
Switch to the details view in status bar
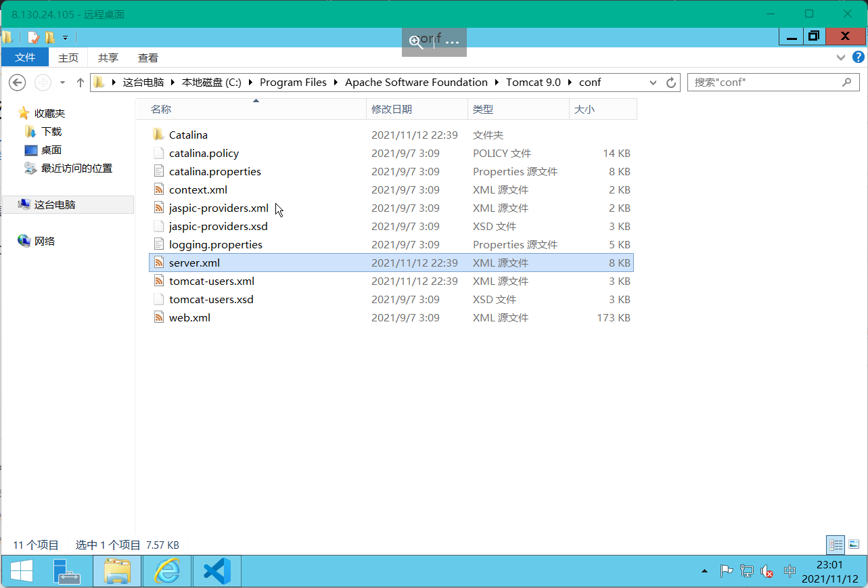pos(836,545)
